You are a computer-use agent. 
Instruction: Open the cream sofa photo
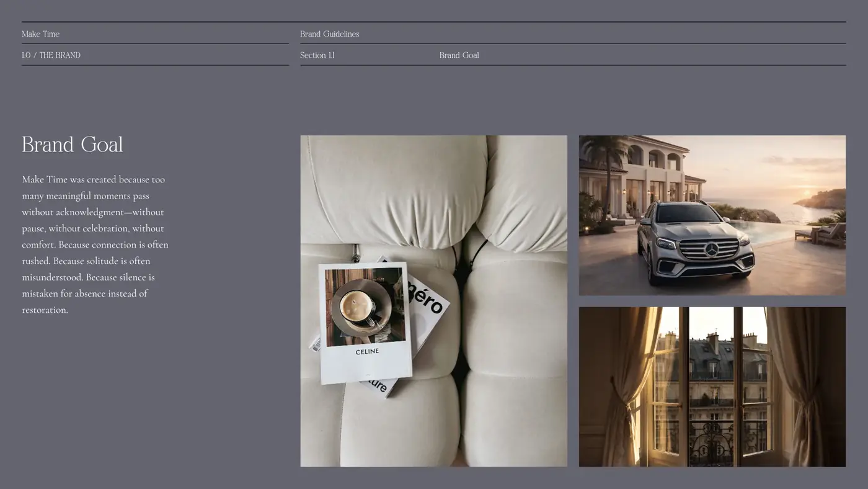pos(433,301)
